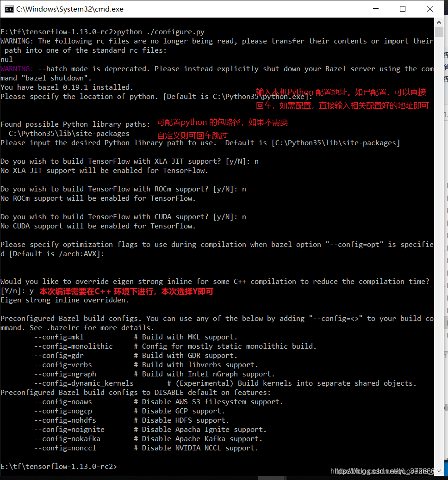
Task: Click the '--config=gdr' option text
Action: tap(59, 356)
